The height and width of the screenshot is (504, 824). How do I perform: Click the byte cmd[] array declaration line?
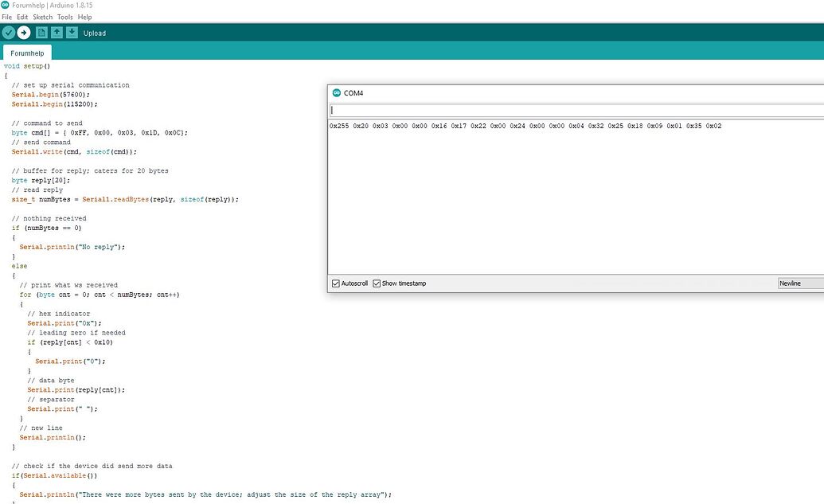pyautogui.click(x=100, y=132)
